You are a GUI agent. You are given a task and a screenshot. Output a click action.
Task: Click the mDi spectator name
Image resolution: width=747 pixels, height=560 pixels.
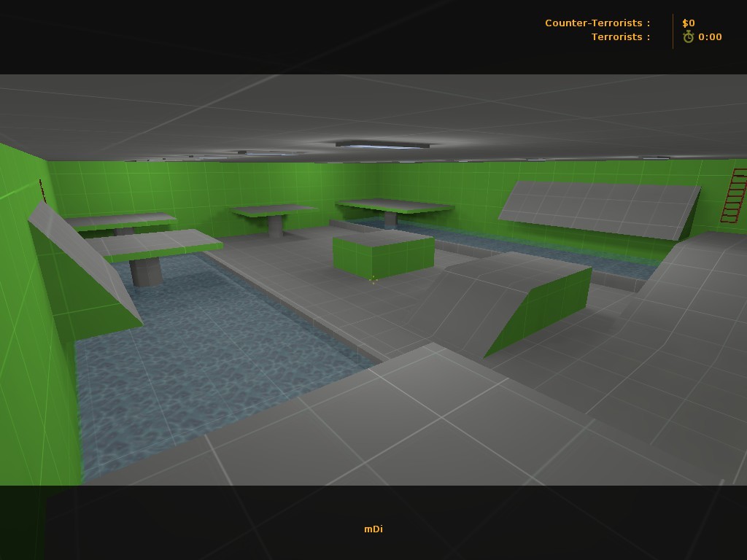pyautogui.click(x=373, y=529)
